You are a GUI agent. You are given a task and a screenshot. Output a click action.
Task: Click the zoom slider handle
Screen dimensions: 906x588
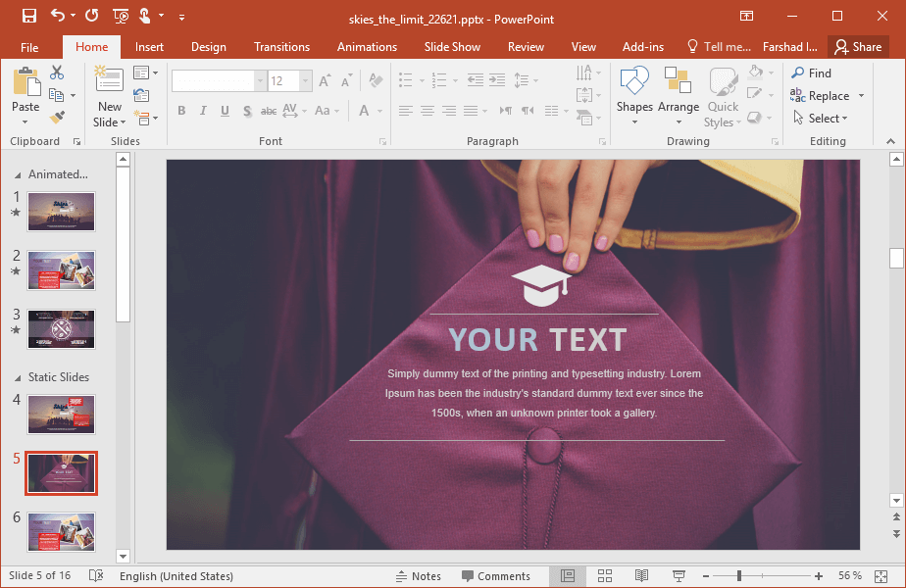coord(739,575)
